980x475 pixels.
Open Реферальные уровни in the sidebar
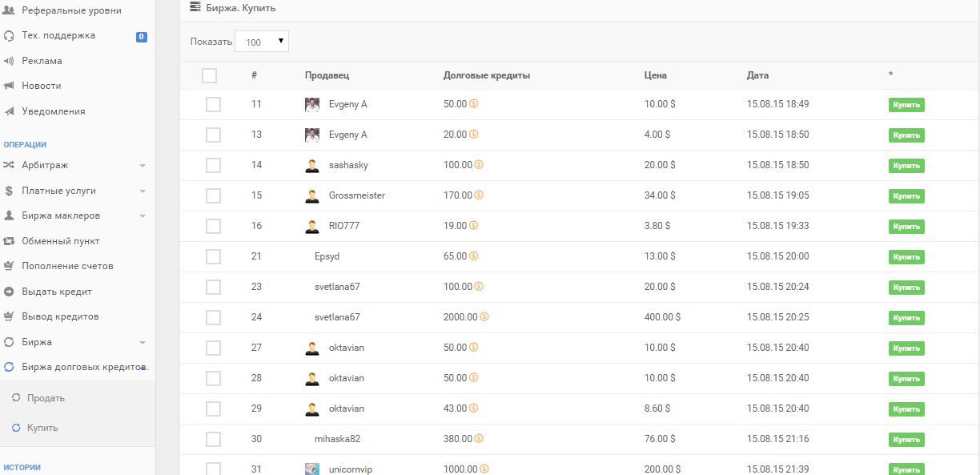point(72,10)
